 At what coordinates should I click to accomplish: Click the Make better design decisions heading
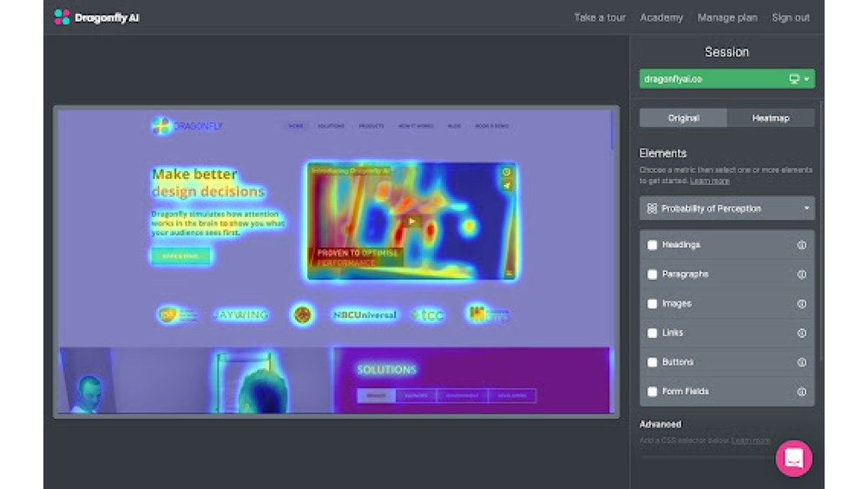(208, 182)
